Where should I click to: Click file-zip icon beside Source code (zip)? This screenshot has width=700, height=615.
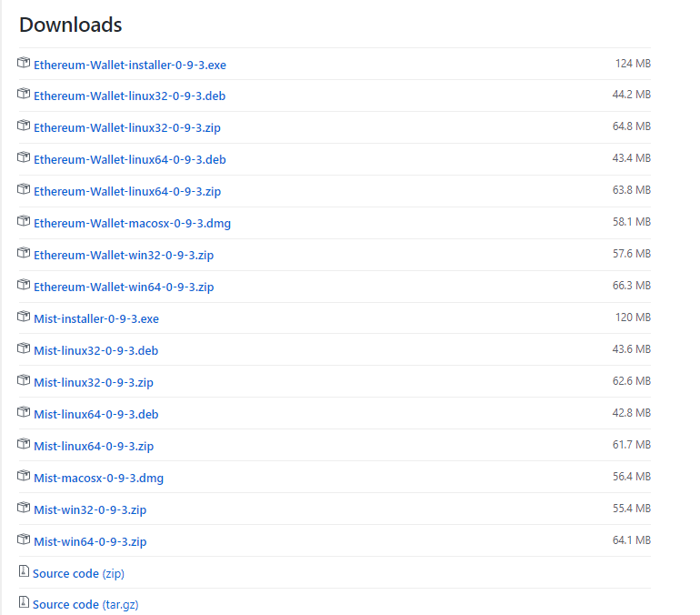click(24, 570)
